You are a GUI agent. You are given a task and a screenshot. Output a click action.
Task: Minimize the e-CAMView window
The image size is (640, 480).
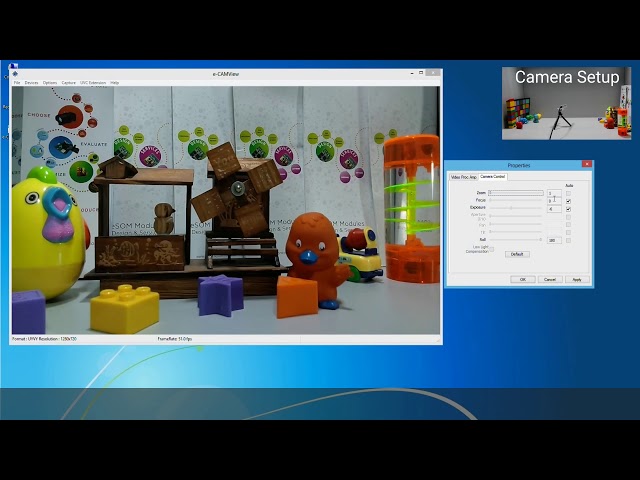(x=412, y=73)
